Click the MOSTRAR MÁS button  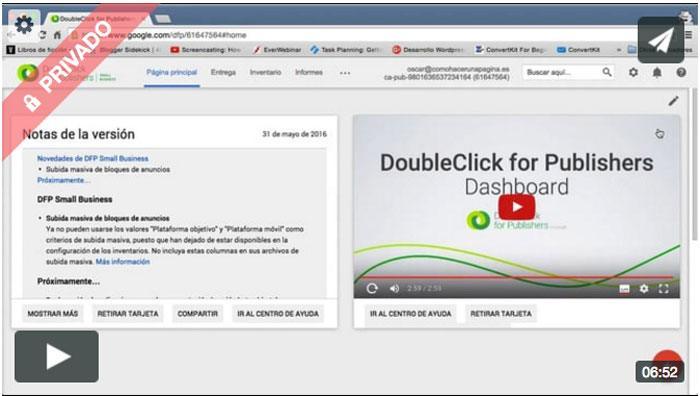tap(53, 314)
